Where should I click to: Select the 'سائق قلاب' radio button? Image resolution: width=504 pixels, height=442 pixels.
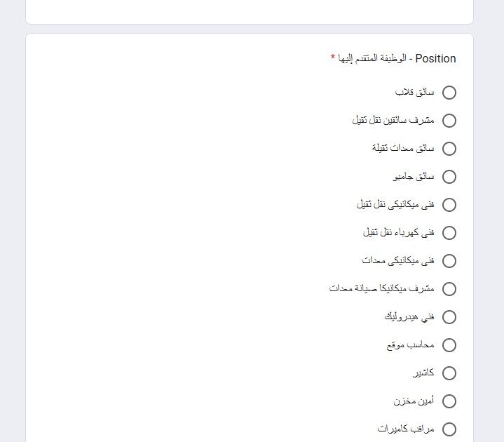[449, 93]
